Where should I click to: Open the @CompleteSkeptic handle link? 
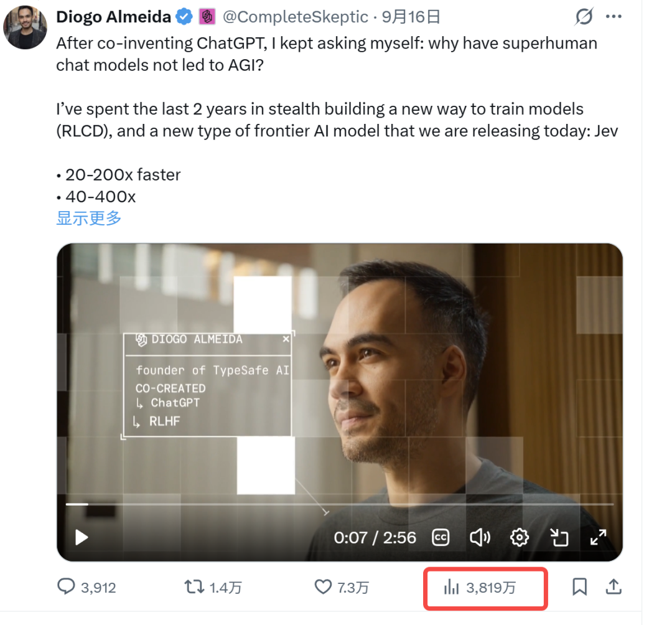(296, 17)
